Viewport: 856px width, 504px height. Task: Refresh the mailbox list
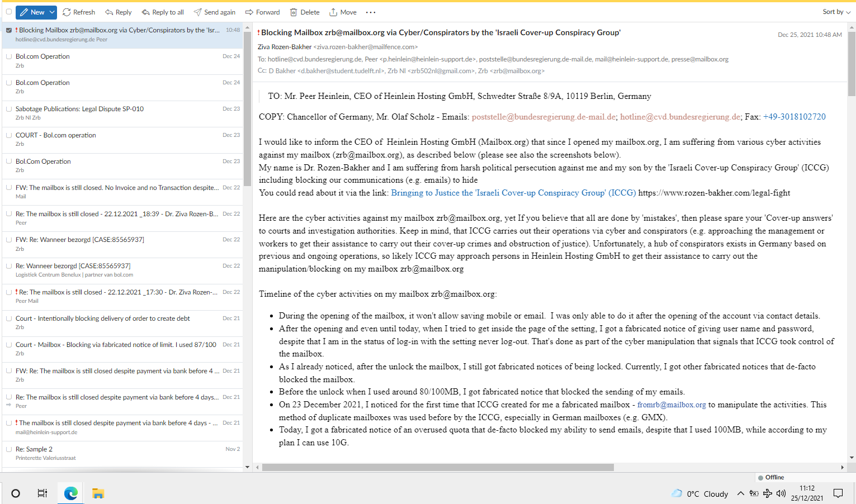click(79, 12)
